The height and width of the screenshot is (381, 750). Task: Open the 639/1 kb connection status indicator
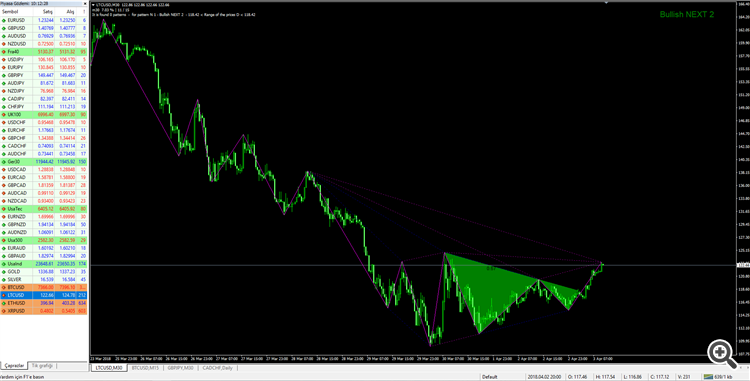pyautogui.click(x=718, y=377)
